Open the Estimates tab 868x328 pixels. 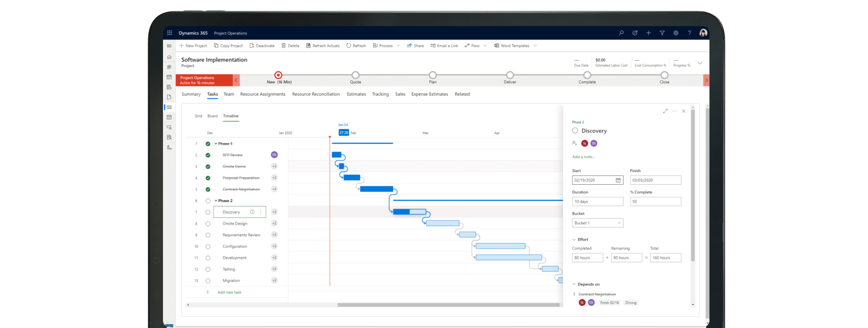tap(356, 94)
